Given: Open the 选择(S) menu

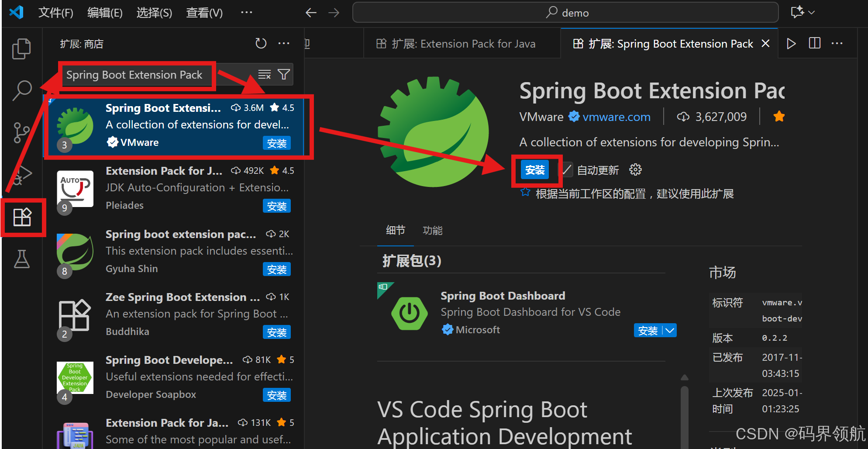Looking at the screenshot, I should (154, 13).
